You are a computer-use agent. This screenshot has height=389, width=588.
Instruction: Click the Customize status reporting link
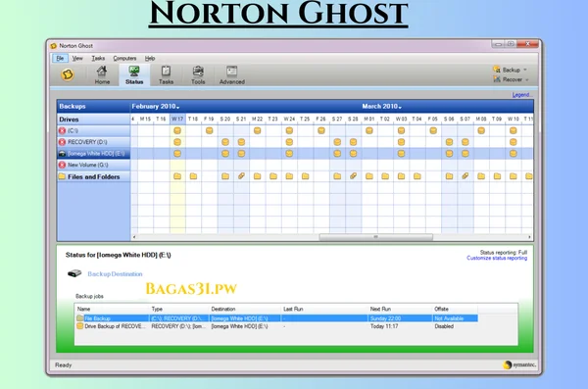pyautogui.click(x=497, y=258)
